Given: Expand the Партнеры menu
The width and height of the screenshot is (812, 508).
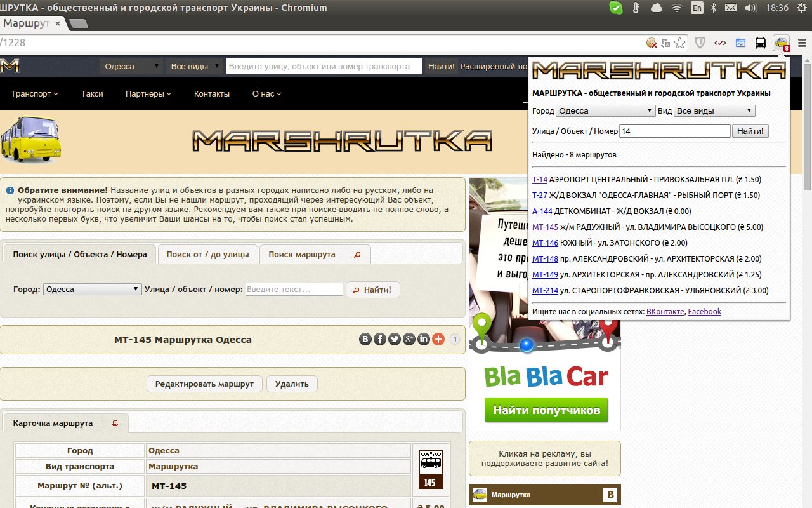Looking at the screenshot, I should pos(148,93).
